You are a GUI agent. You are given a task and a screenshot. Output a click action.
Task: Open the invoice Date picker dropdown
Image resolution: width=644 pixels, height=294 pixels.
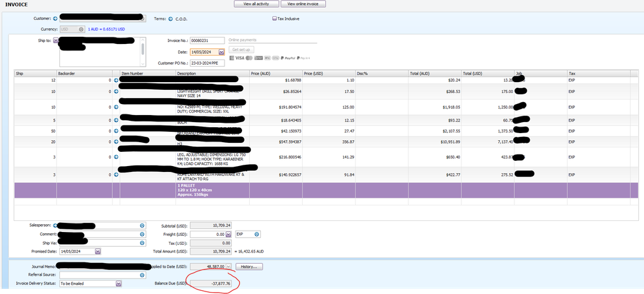pos(221,52)
